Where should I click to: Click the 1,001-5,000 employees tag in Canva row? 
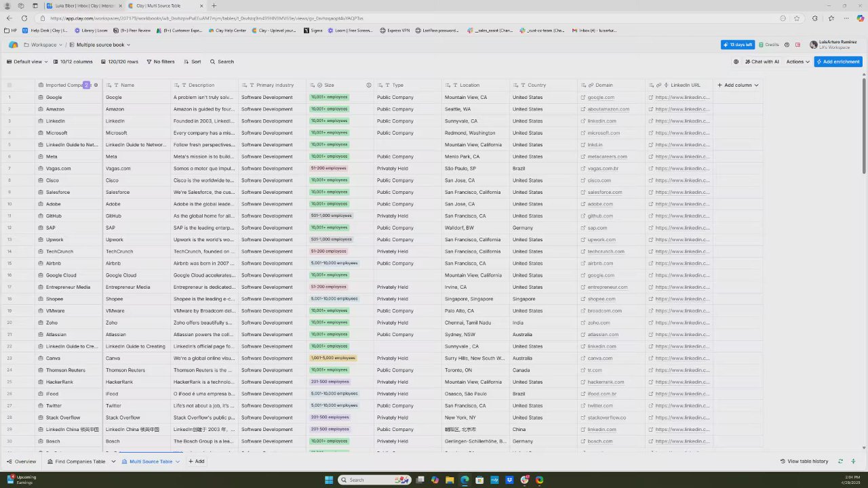[x=333, y=359]
